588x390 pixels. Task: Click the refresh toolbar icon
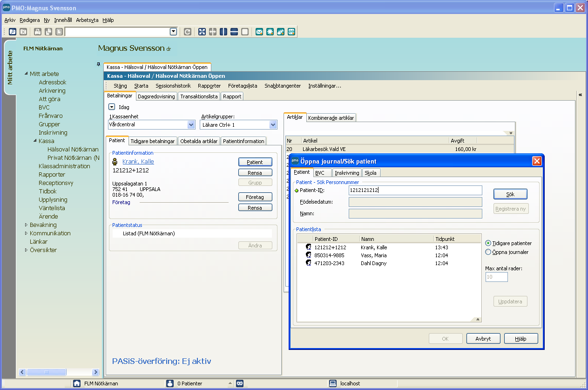click(x=188, y=32)
